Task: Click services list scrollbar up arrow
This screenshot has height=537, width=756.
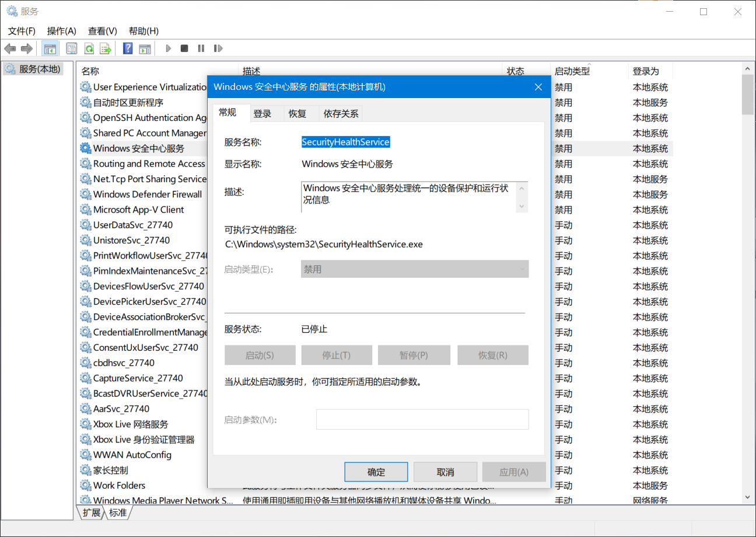Action: click(748, 69)
